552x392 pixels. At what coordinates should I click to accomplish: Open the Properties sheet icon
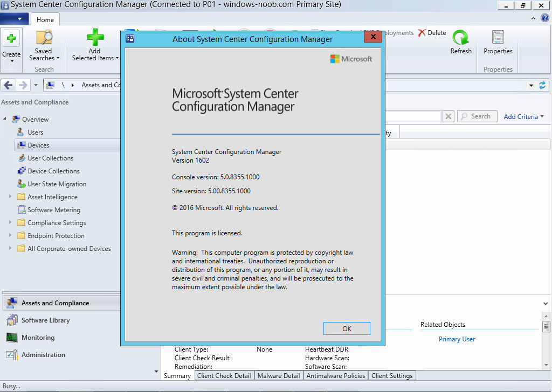coord(498,37)
